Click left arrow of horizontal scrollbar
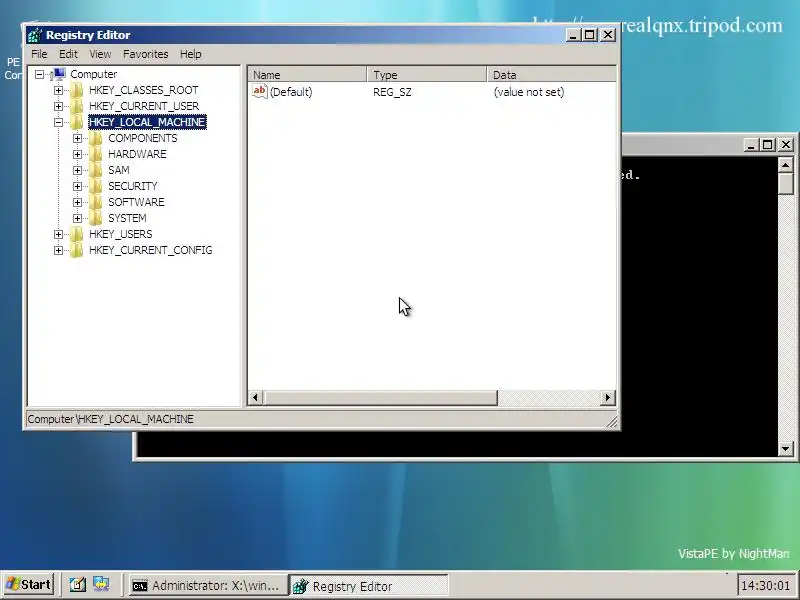Viewport: 800px width, 600px height. tap(256, 398)
